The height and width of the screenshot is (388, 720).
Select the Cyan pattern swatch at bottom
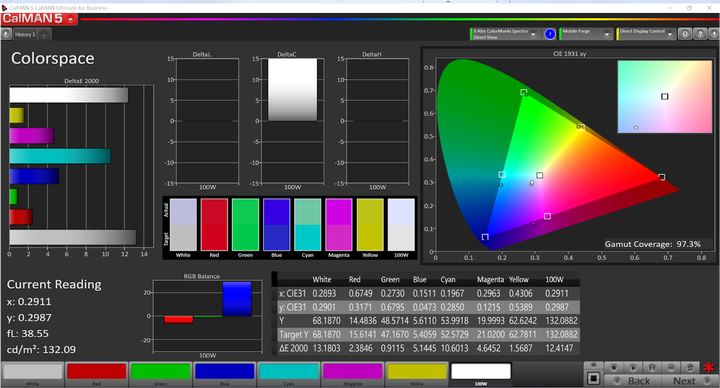pyautogui.click(x=288, y=371)
